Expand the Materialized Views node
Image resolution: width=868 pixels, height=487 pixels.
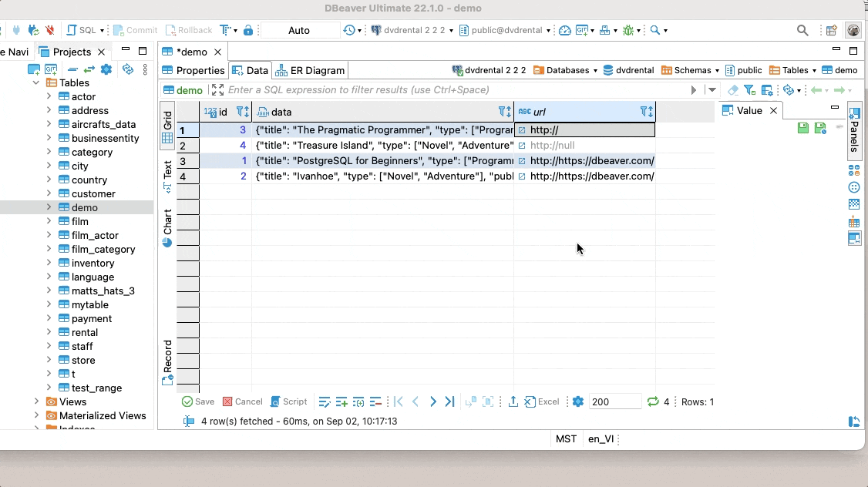coord(36,415)
